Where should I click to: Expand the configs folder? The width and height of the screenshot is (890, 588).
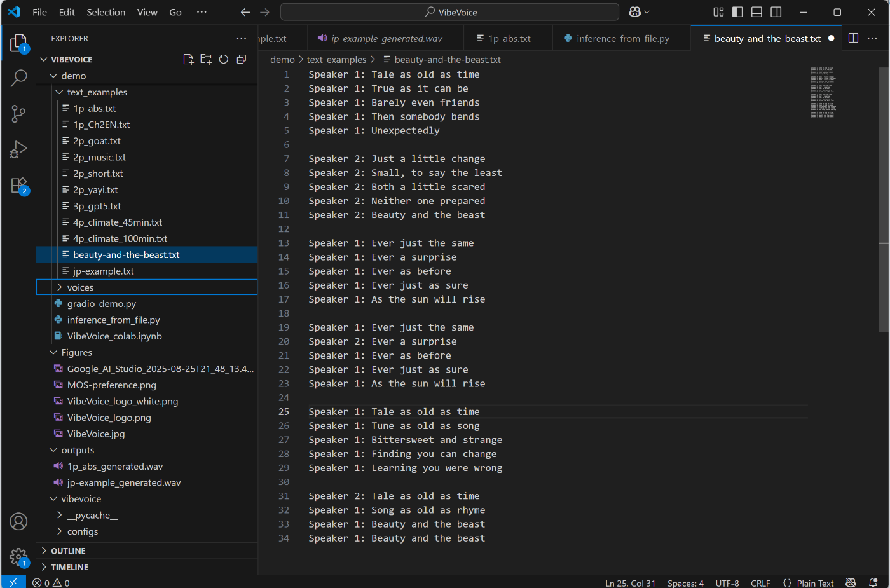click(60, 531)
